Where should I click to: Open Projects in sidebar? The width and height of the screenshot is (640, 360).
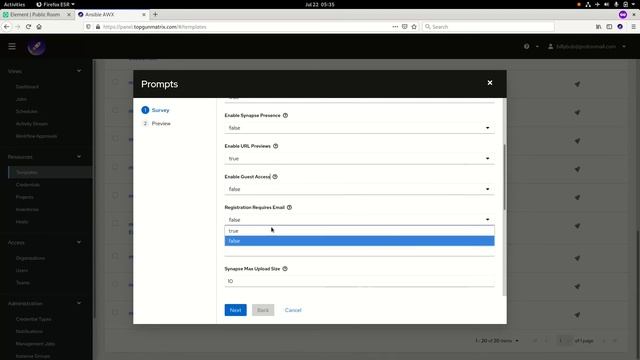[24, 197]
